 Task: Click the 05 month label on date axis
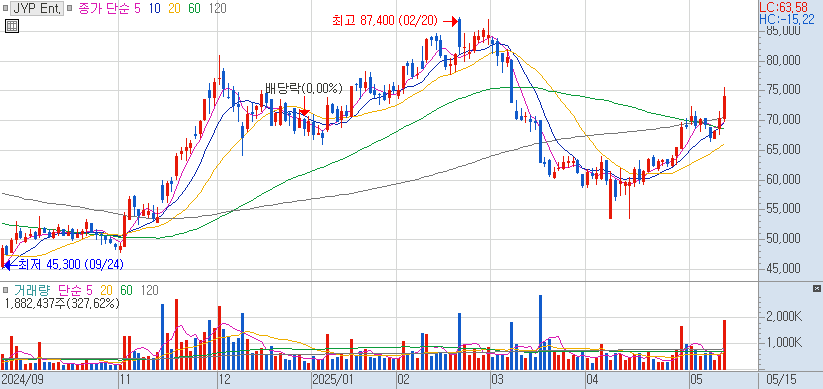696,379
